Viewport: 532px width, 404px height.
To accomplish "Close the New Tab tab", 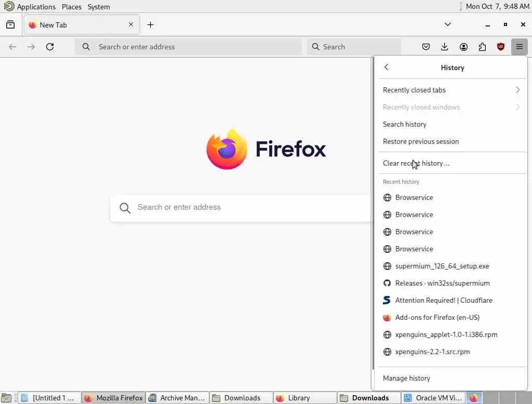I will pos(131,24).
